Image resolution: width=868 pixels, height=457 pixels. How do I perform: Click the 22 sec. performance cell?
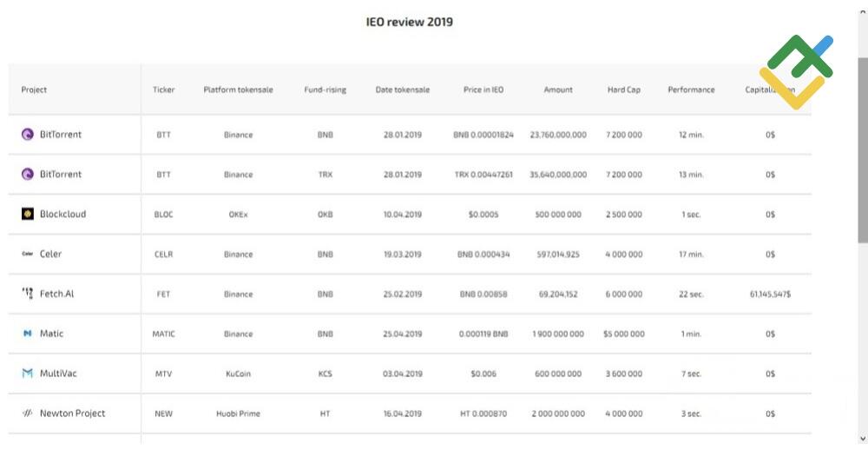[691, 295]
